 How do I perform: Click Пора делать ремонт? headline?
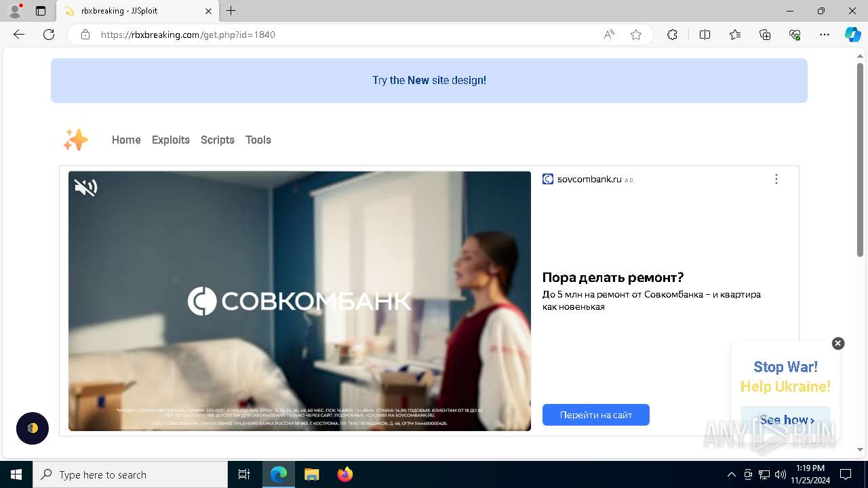(x=613, y=277)
